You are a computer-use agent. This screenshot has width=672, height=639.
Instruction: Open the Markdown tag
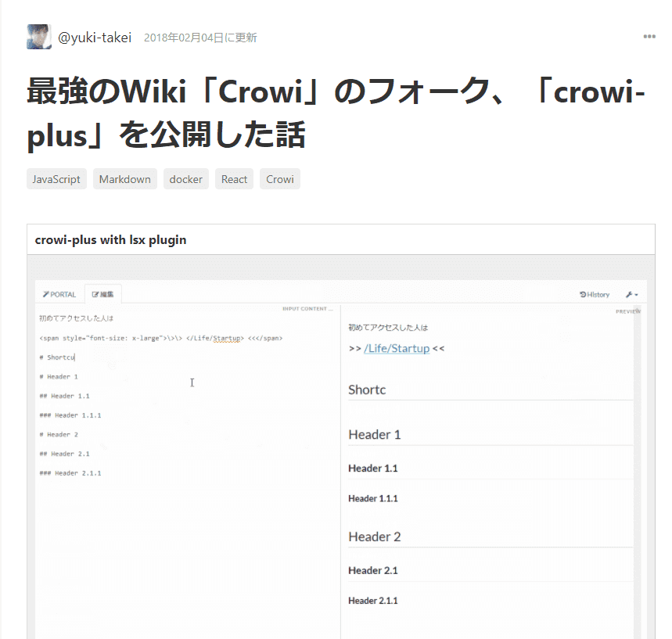pyautogui.click(x=125, y=179)
